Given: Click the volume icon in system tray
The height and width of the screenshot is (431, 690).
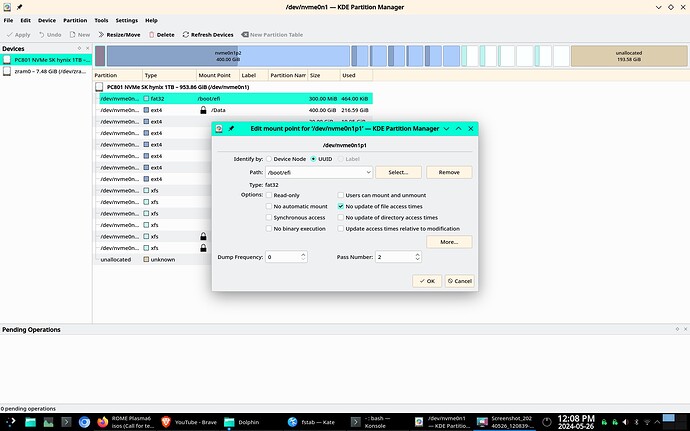Looking at the screenshot, I should tap(625, 422).
